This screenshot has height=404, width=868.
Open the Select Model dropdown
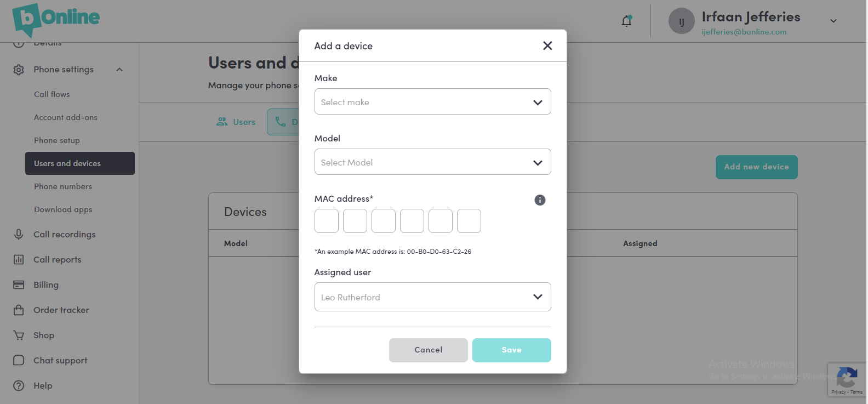(432, 162)
